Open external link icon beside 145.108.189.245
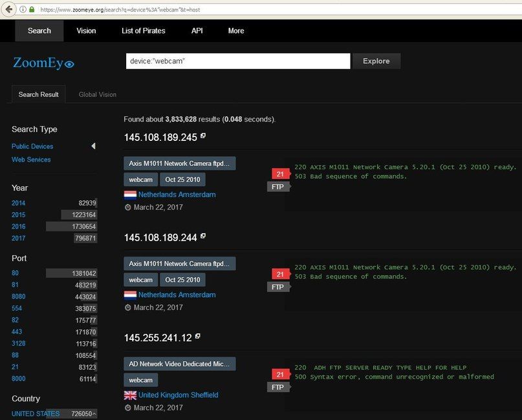 [203, 136]
